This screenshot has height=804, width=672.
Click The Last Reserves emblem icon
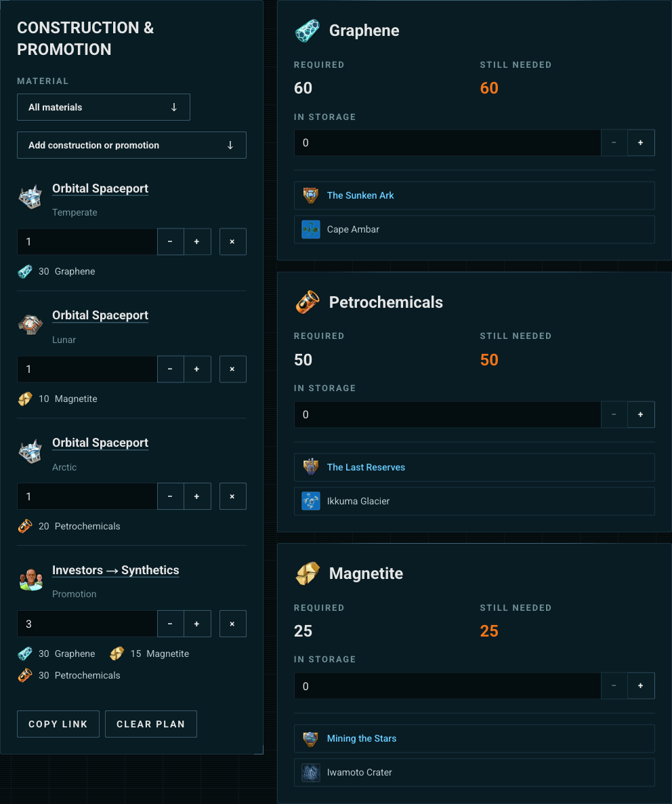311,467
